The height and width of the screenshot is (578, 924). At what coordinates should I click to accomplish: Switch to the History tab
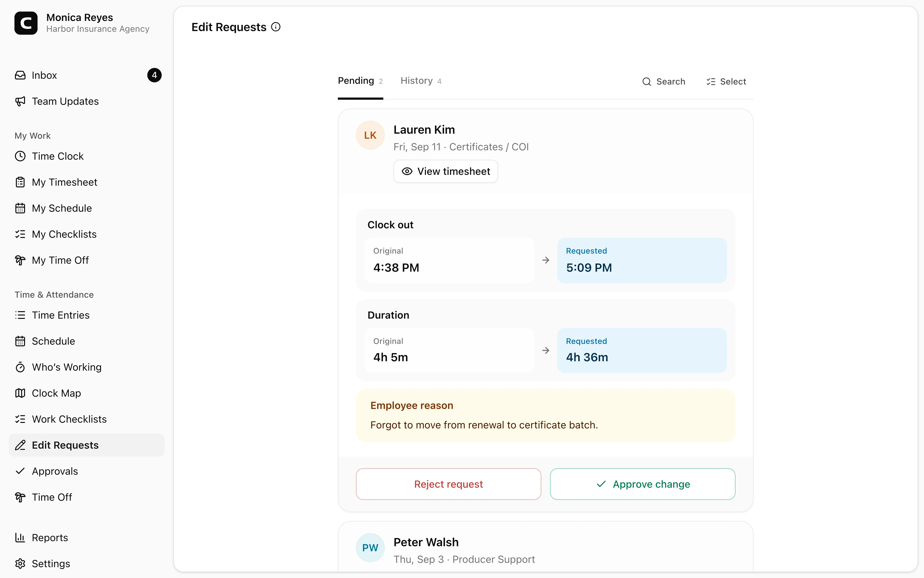(421, 81)
